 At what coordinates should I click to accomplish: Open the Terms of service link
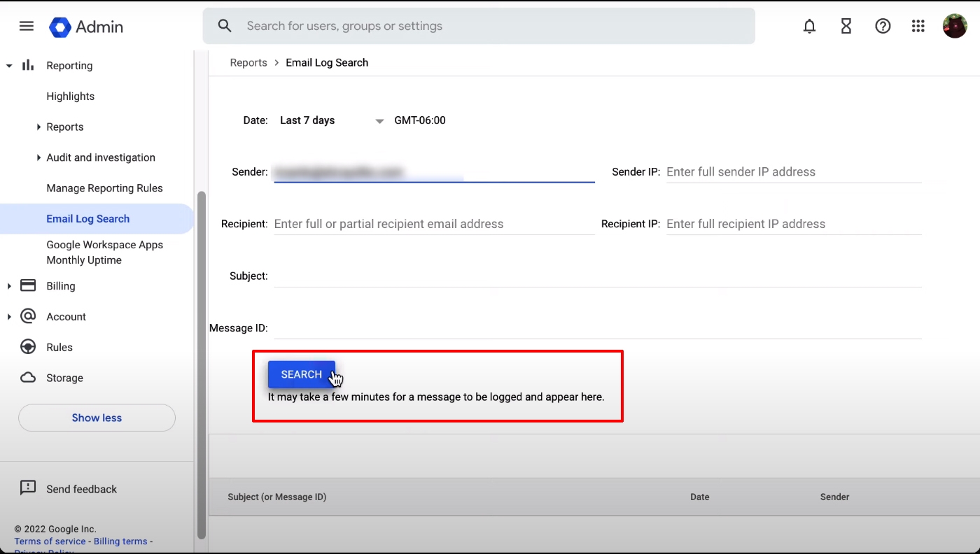tap(50, 541)
